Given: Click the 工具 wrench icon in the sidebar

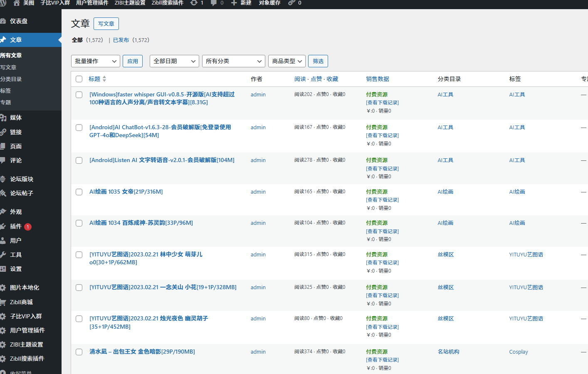Looking at the screenshot, I should coord(3,255).
